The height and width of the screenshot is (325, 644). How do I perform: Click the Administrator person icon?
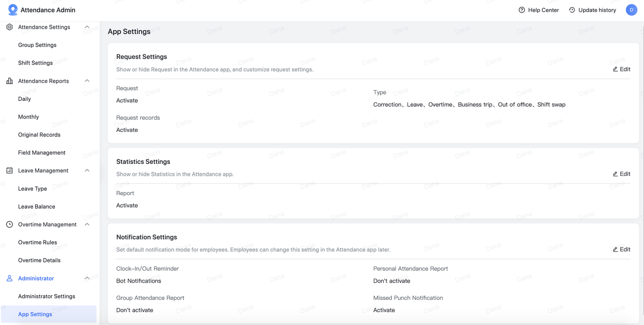[10, 279]
